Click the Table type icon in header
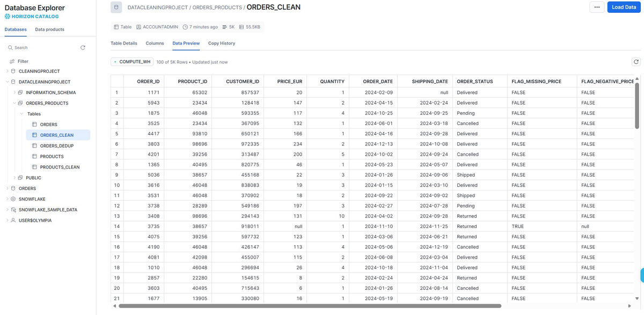The width and height of the screenshot is (644, 315). tap(116, 27)
